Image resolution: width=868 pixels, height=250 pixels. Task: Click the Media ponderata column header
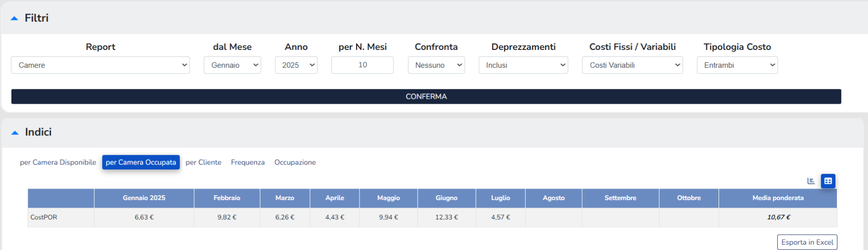[778, 198]
